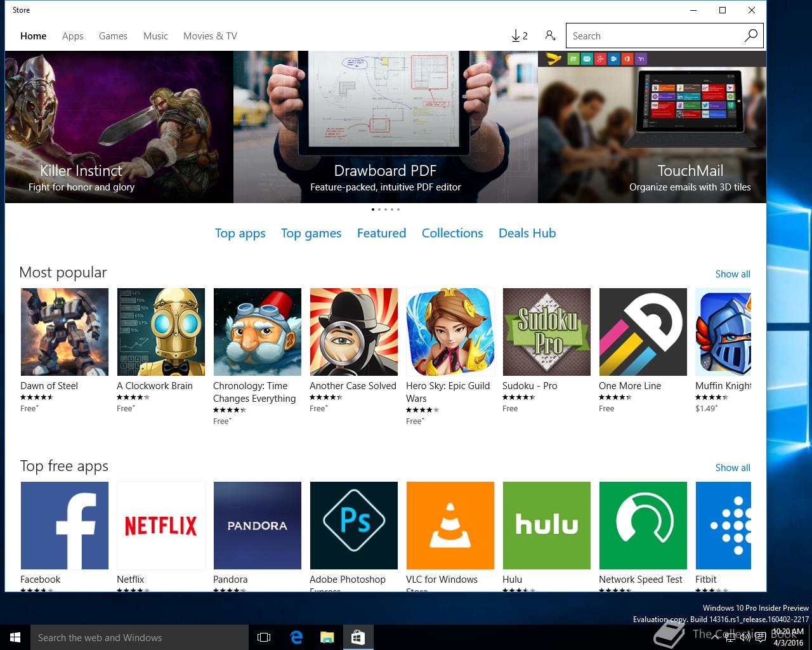812x650 pixels.
Task: Click the Network Speed Test title text
Action: (x=641, y=580)
